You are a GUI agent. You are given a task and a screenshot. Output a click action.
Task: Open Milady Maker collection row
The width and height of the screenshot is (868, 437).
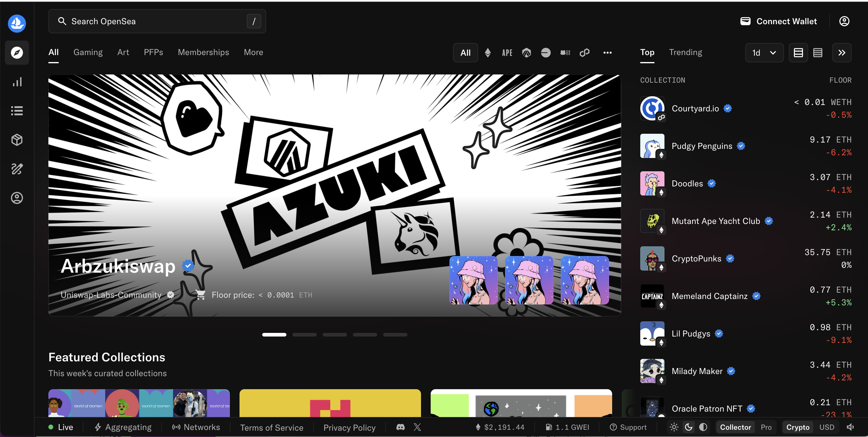[x=746, y=371]
